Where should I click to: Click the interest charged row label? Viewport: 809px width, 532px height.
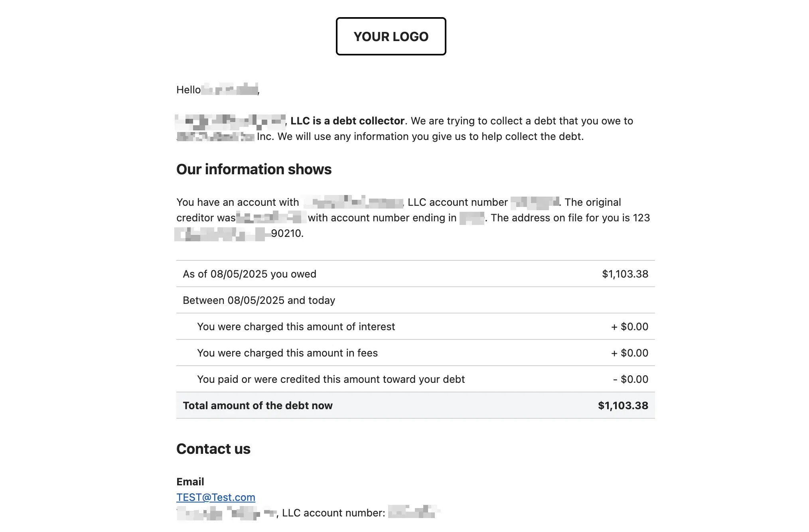coord(296,327)
